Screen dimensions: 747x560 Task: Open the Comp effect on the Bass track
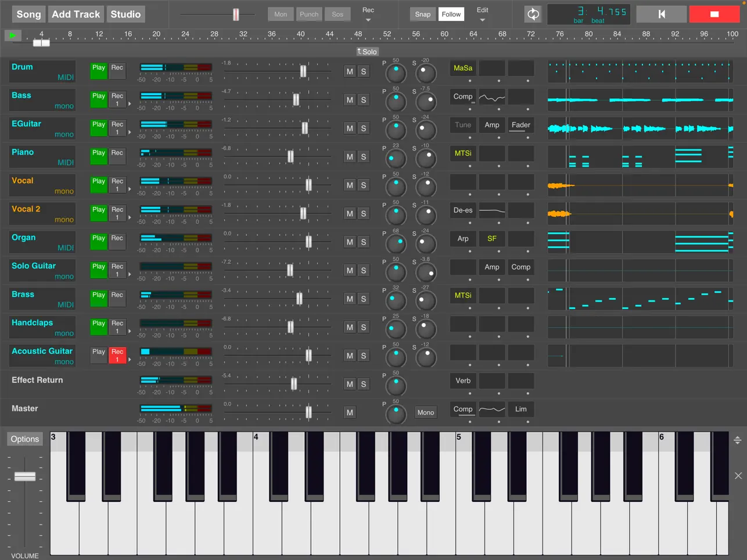(462, 96)
